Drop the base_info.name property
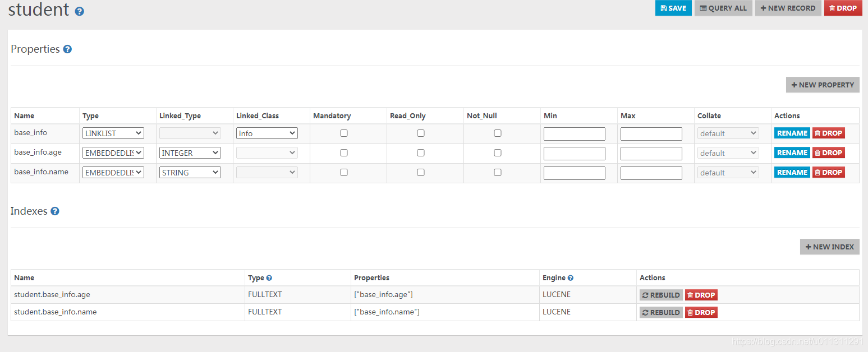Image resolution: width=868 pixels, height=352 pixels. 828,173
